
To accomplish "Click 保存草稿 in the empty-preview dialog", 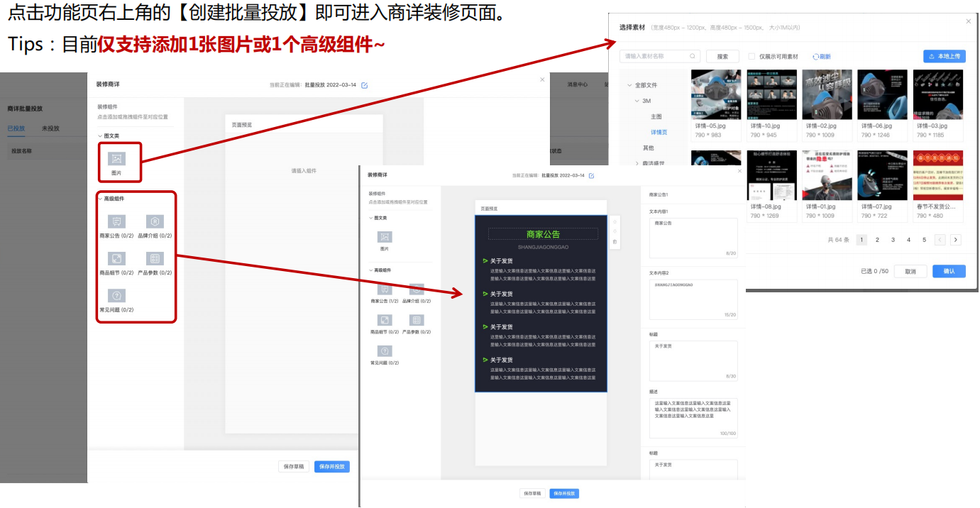I will pyautogui.click(x=294, y=467).
